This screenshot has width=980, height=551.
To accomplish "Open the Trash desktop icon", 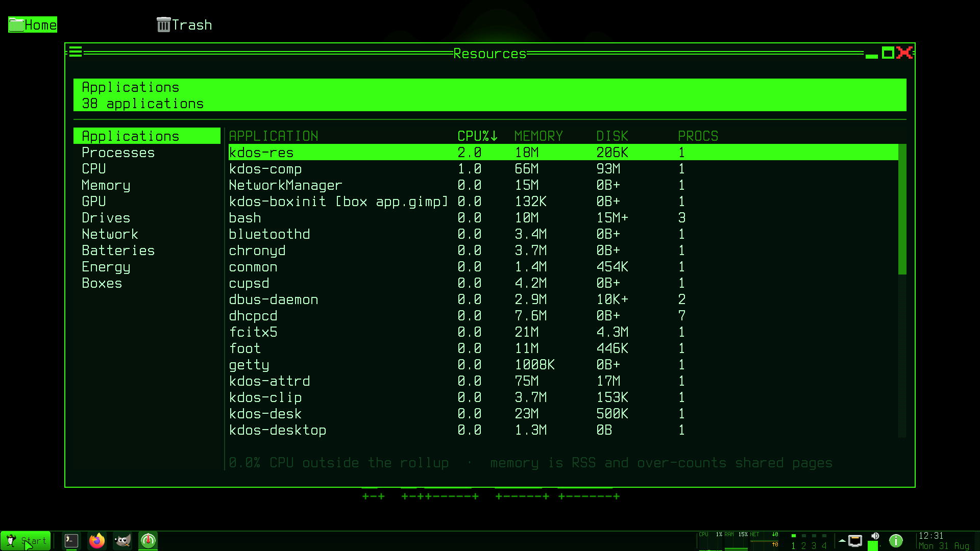I will 184,24.
